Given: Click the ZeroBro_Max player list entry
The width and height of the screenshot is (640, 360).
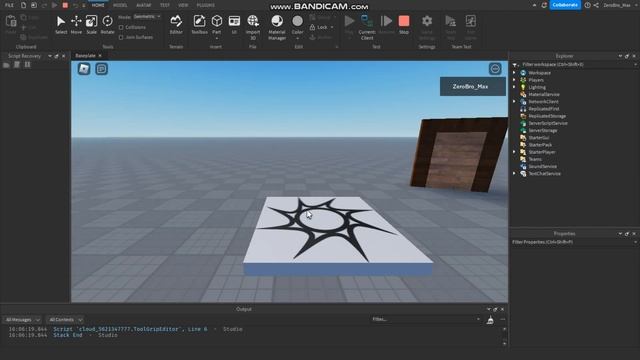Looking at the screenshot, I should point(473,87).
